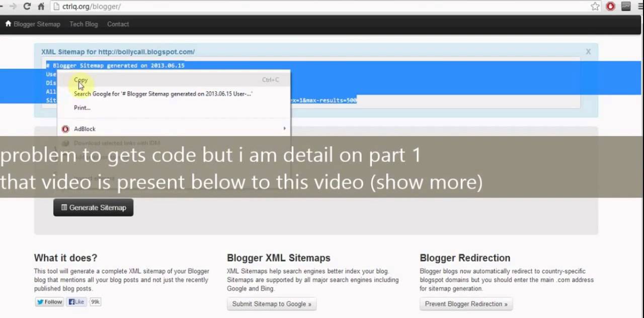Choose Print... from context menu

(x=174, y=108)
